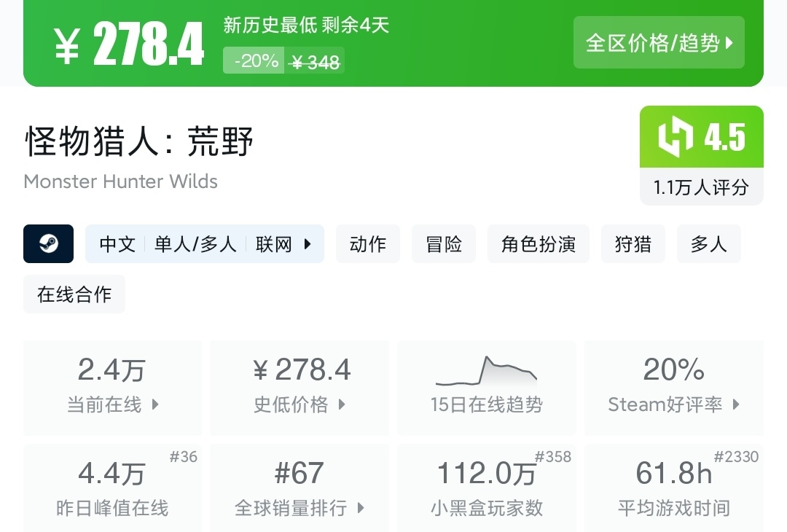Open the 15日在线趋势 chart

click(x=486, y=388)
